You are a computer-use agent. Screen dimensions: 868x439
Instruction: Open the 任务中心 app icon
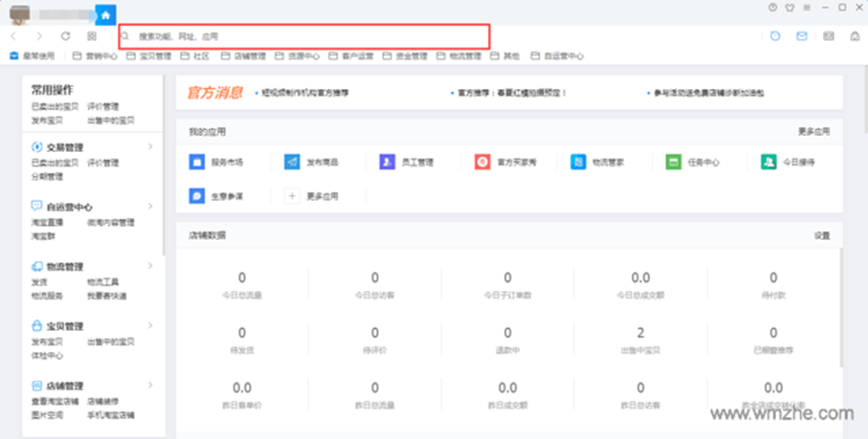click(x=674, y=163)
